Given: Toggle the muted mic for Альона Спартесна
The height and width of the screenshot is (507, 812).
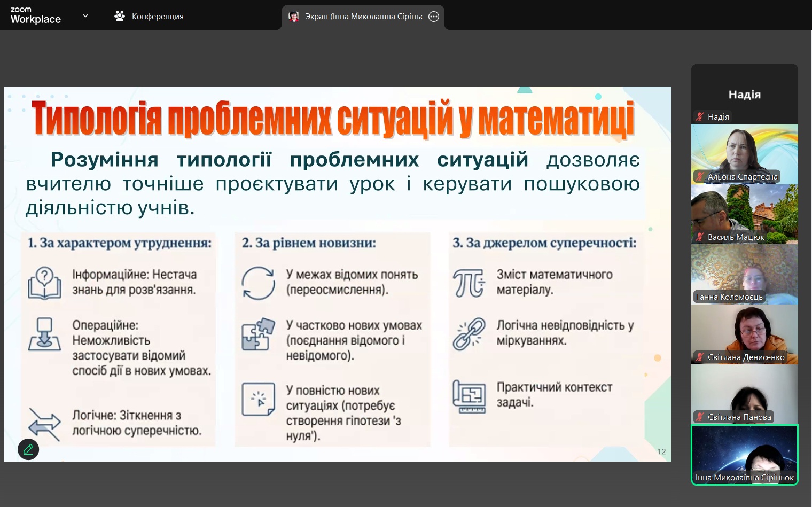Looking at the screenshot, I should tap(700, 176).
